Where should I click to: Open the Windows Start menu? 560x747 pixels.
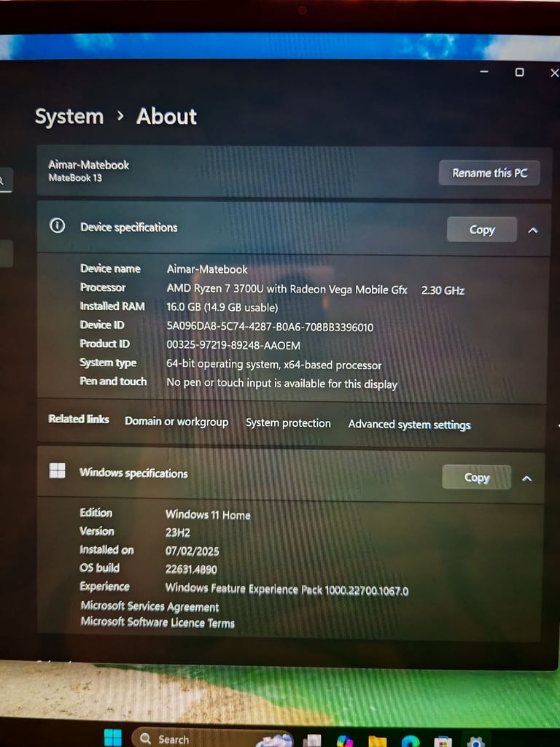click(113, 738)
